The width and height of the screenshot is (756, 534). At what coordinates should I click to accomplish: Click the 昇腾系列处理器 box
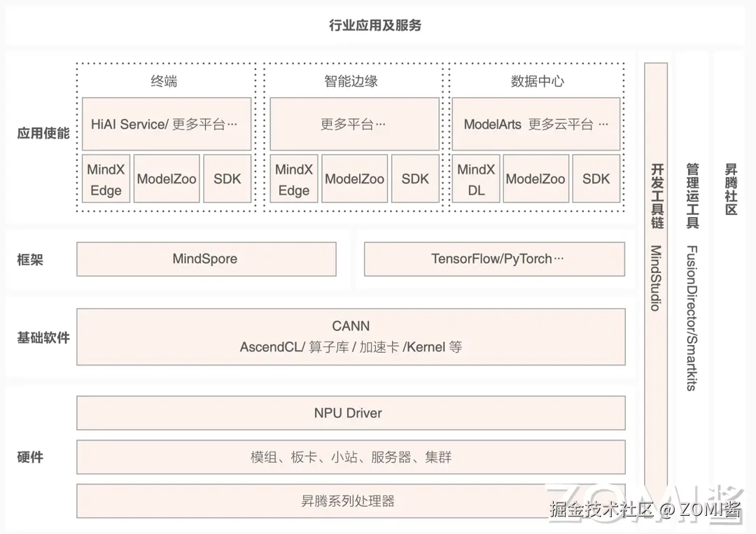[x=351, y=501]
